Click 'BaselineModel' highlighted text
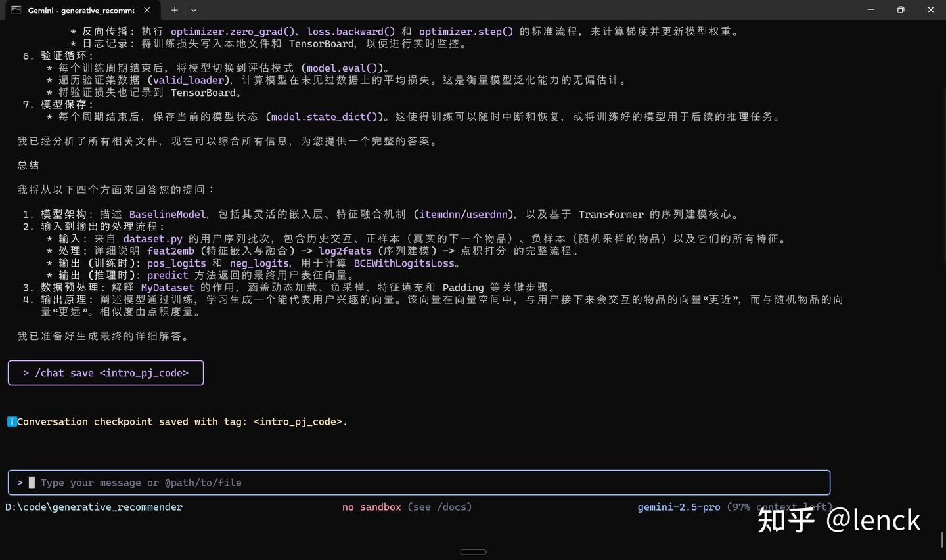 click(168, 214)
